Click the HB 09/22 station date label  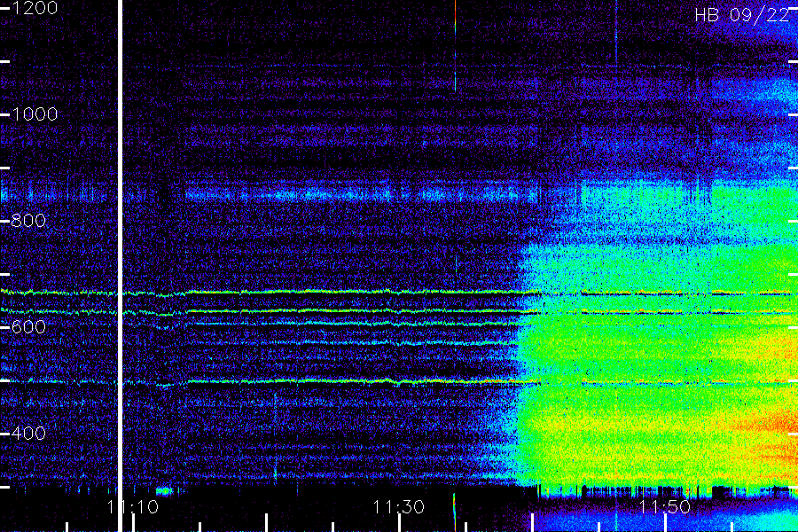pyautogui.click(x=742, y=15)
